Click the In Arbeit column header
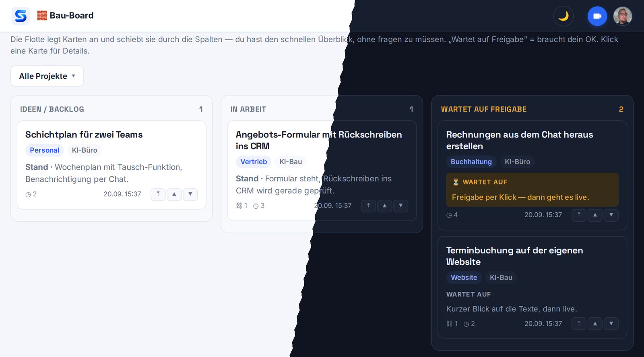This screenshot has height=357, width=644. point(248,109)
